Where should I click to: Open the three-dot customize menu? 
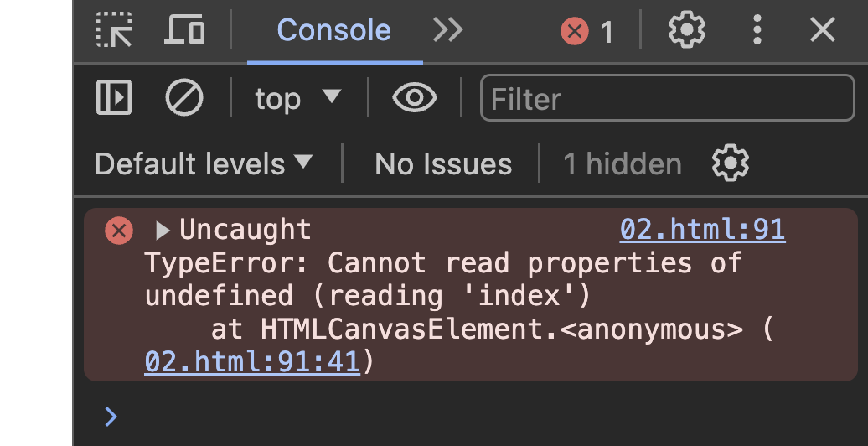point(757,30)
